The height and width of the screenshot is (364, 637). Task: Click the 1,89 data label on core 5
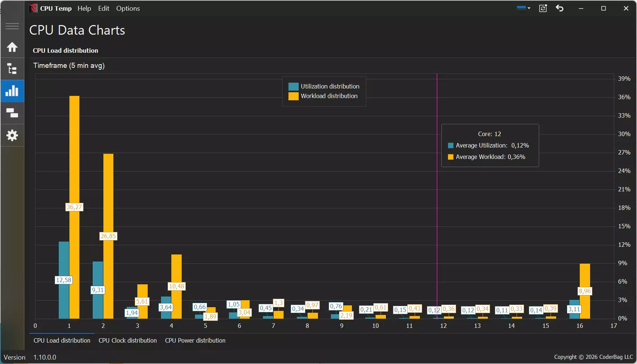point(210,316)
